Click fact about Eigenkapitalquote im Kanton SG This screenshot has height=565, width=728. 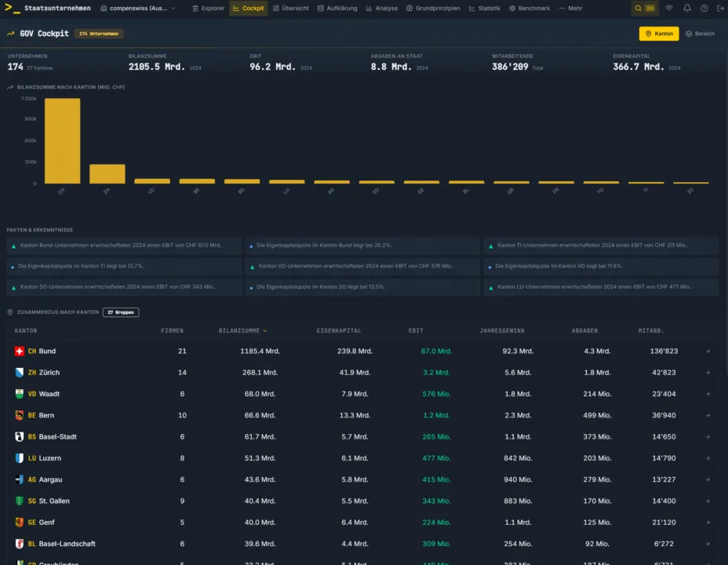tap(362, 287)
